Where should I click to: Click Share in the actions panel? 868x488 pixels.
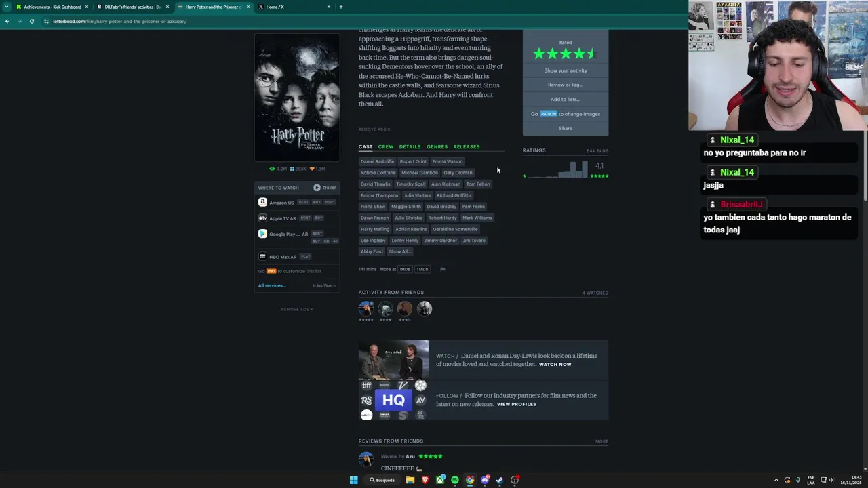(x=566, y=128)
